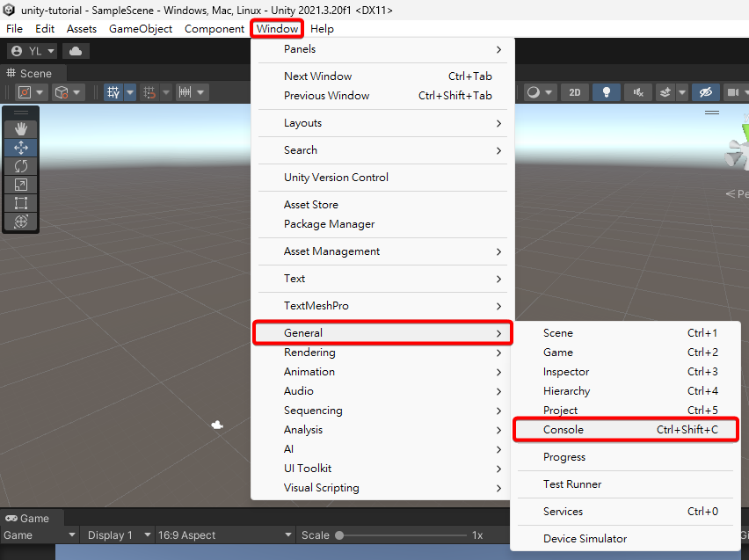This screenshot has height=560, width=749.
Task: Open draw mode dropdown arrow
Action: (549, 92)
